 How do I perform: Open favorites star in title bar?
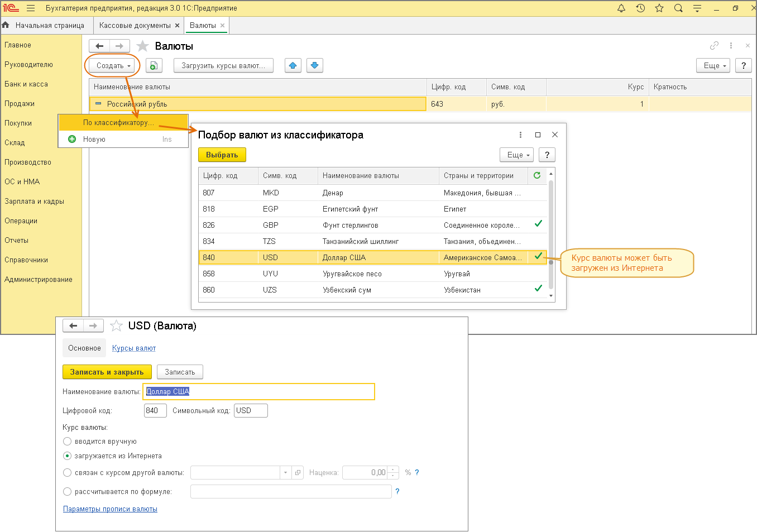coord(659,8)
